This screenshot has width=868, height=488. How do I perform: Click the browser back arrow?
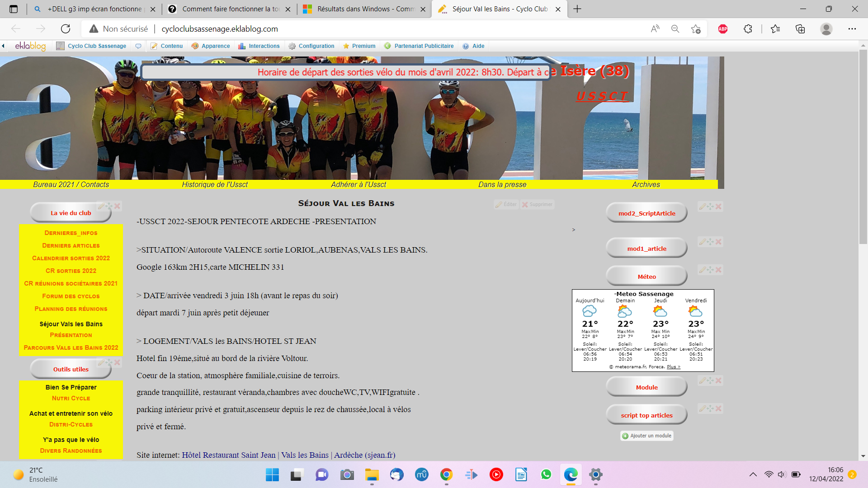point(16,29)
